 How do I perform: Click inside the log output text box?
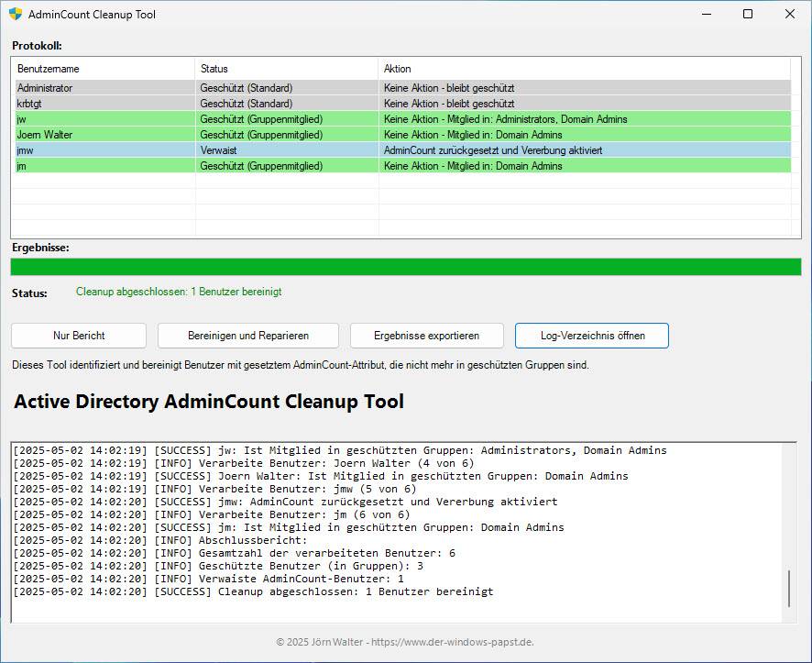394,532
